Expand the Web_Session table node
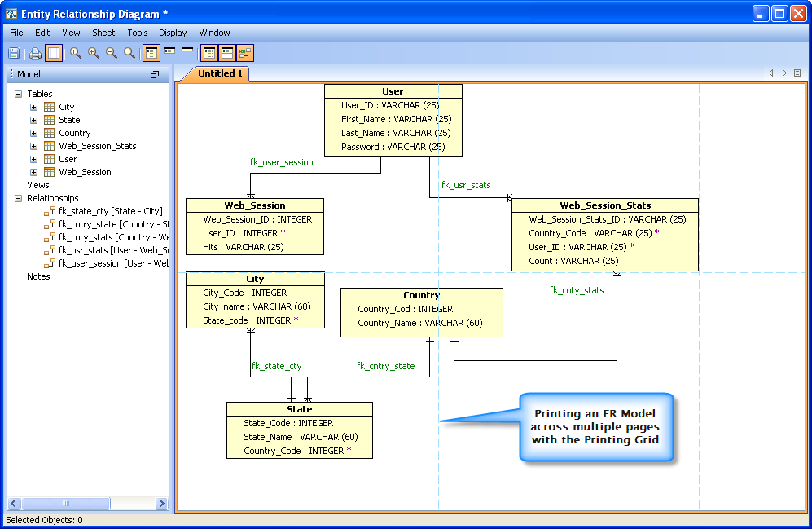The width and height of the screenshot is (812, 529). pyautogui.click(x=33, y=172)
